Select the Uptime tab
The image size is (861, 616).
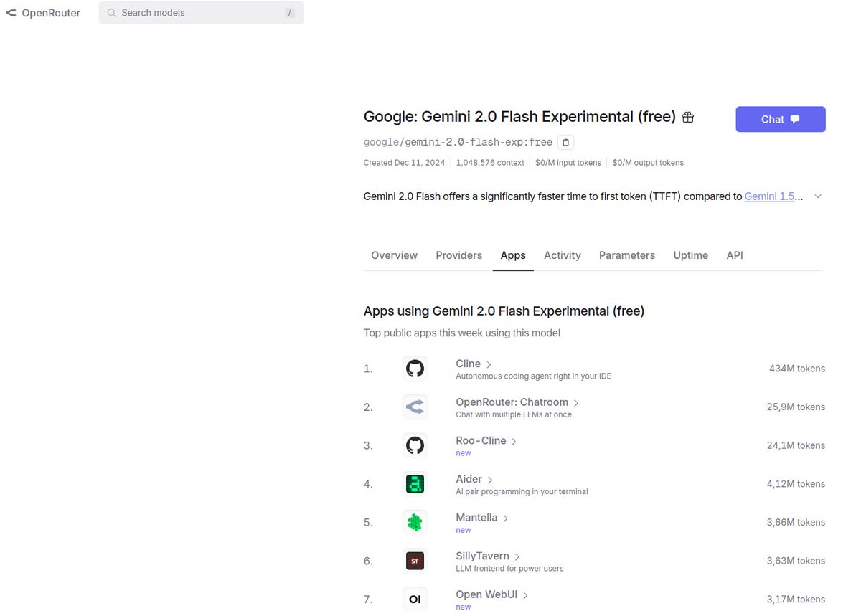coord(690,255)
